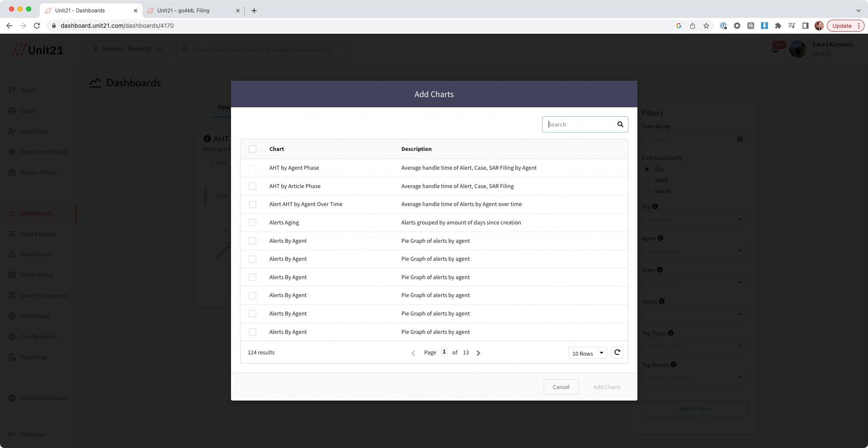The width and height of the screenshot is (868, 448).
Task: Go to next page of chart results
Action: point(478,353)
